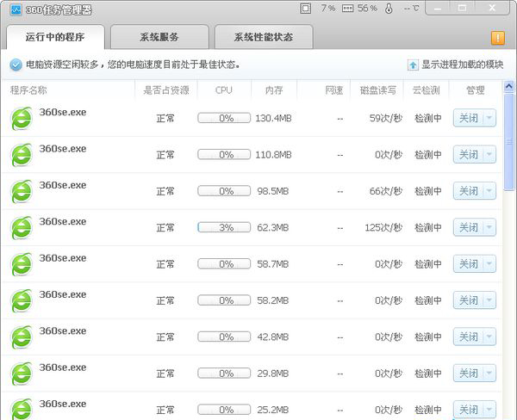The width and height of the screenshot is (517, 420).
Task: Click CPU bar of the 130.4MB process
Action: tap(224, 118)
